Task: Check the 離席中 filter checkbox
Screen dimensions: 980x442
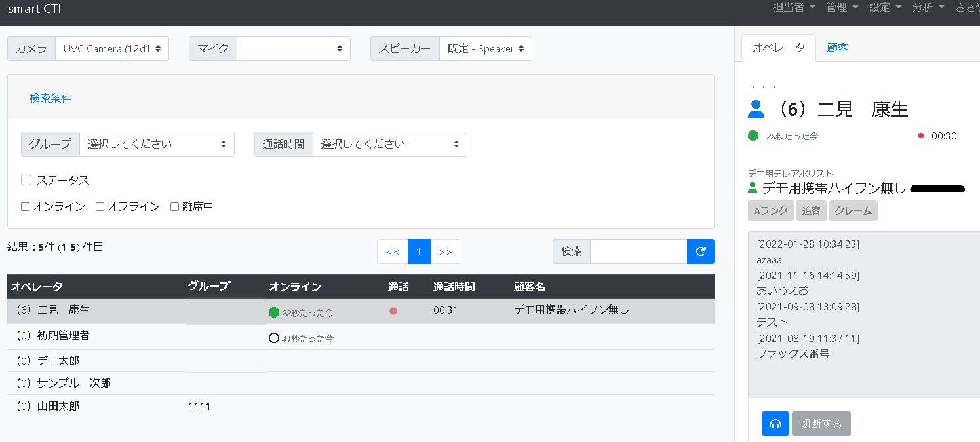Action: 174,206
